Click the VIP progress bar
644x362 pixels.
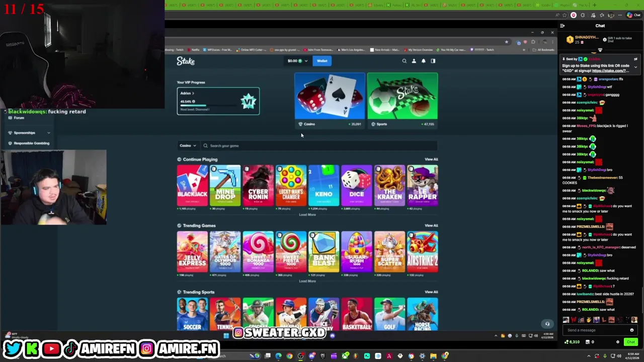(207, 106)
